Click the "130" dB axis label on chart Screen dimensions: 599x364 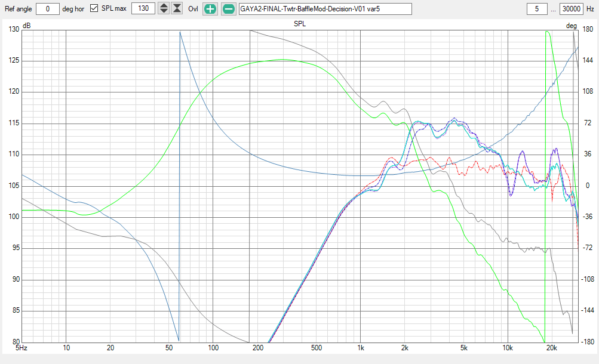pos(14,29)
